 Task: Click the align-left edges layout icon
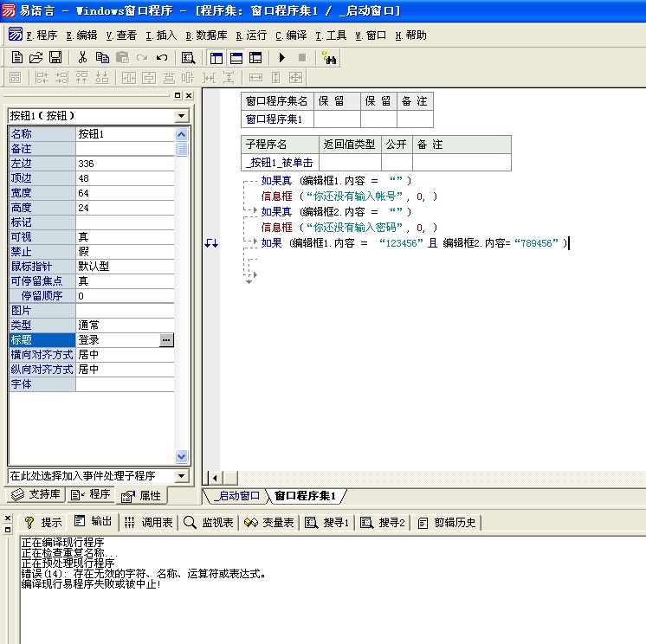(x=42, y=77)
